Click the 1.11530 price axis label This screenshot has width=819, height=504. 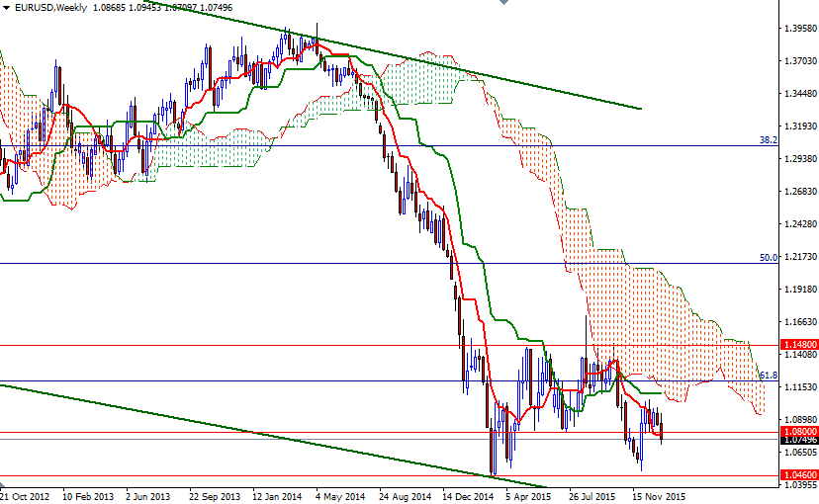point(800,387)
